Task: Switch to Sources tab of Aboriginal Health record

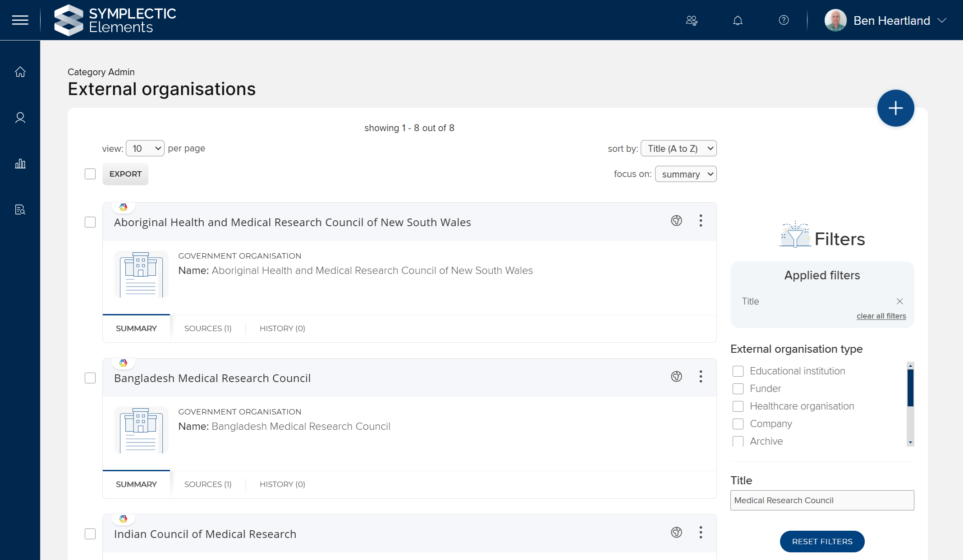Action: tap(208, 328)
